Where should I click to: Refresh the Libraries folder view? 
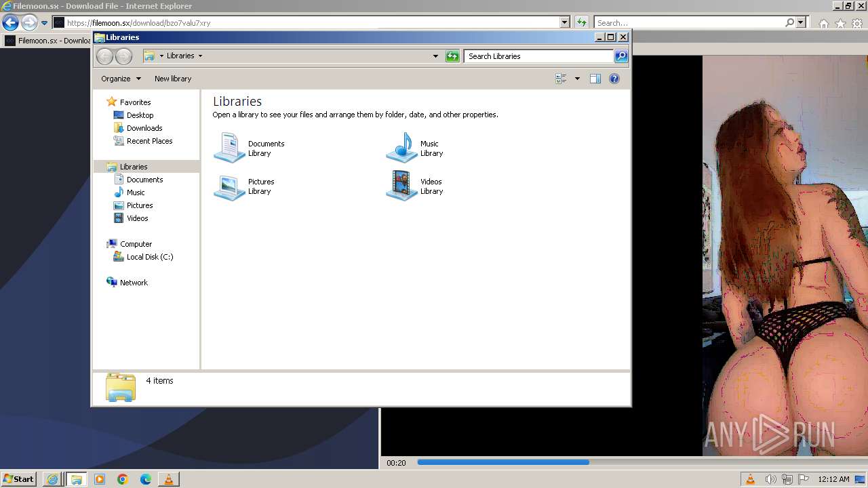pos(452,56)
